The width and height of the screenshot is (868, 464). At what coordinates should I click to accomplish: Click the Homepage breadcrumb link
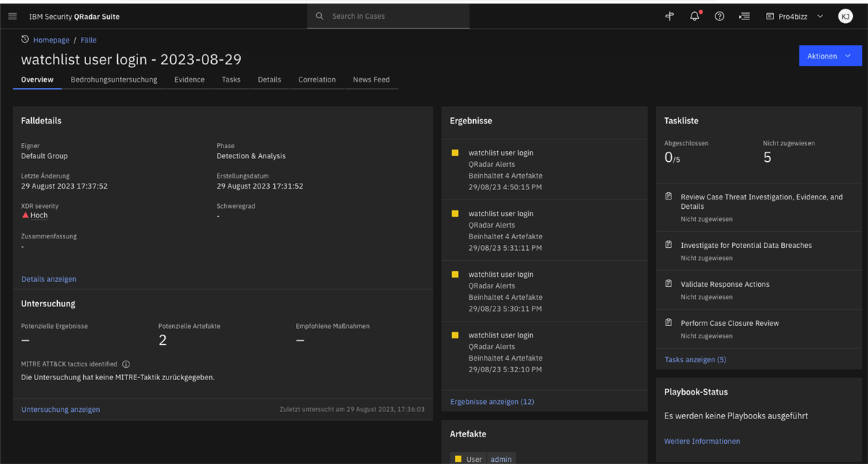(51, 40)
